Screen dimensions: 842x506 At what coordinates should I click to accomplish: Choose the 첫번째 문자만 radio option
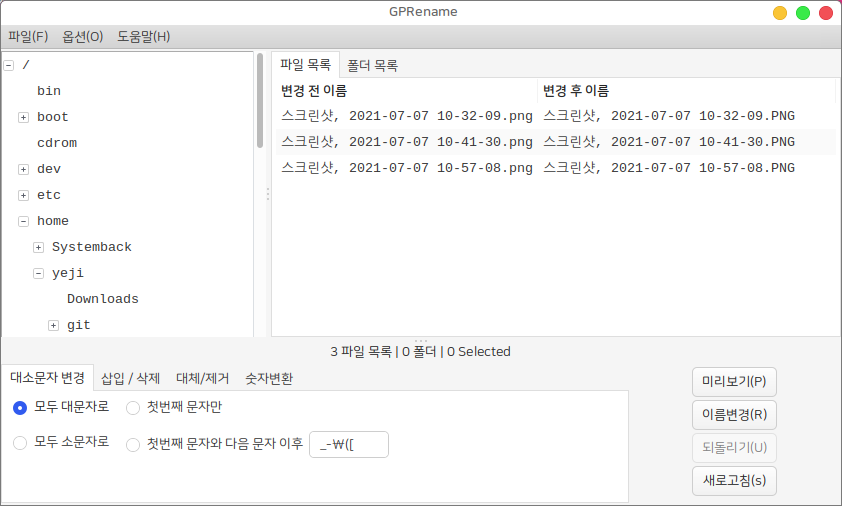133,407
